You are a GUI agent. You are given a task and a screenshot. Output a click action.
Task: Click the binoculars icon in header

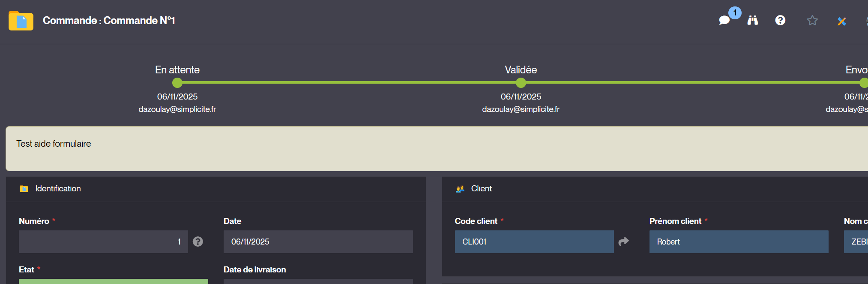[753, 20]
